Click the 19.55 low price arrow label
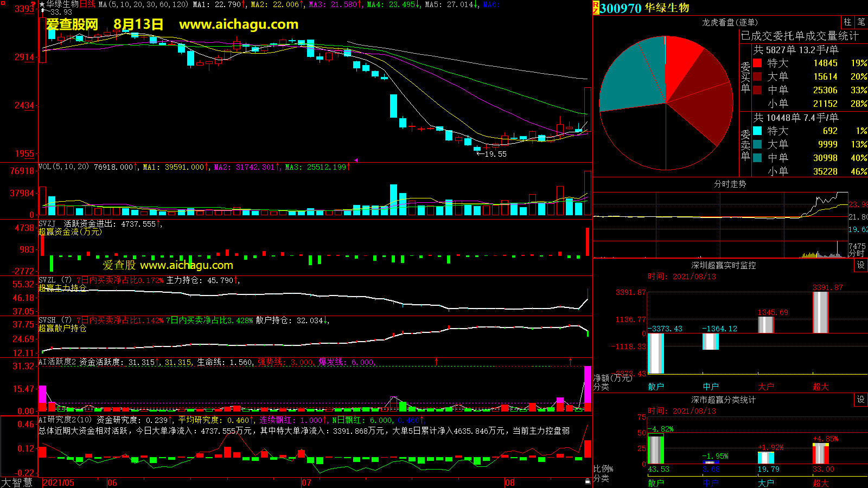The height and width of the screenshot is (488, 868). tap(492, 154)
